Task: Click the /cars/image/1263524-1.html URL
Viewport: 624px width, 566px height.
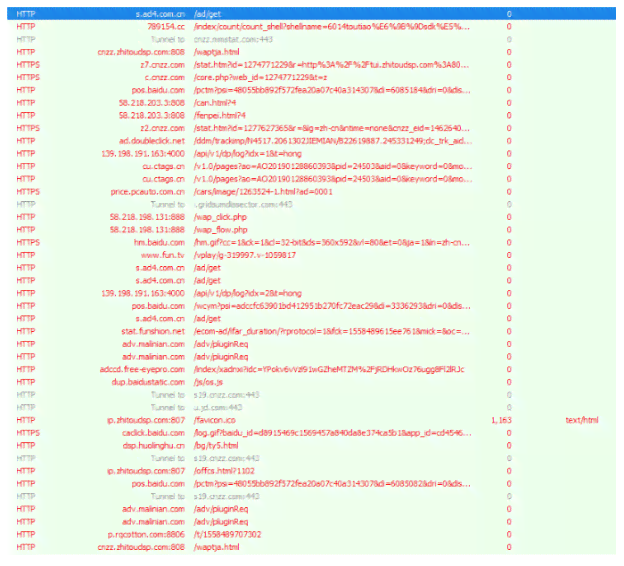Action: tap(263, 192)
